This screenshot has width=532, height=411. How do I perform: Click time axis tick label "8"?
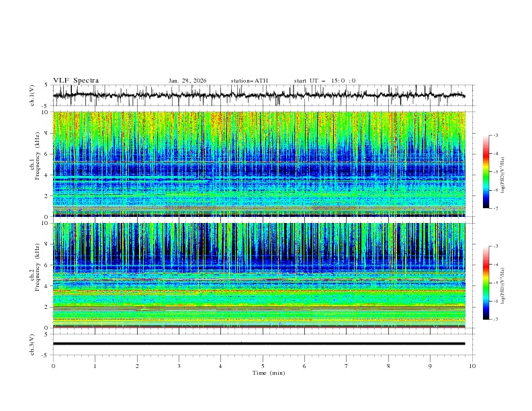pyautogui.click(x=388, y=366)
